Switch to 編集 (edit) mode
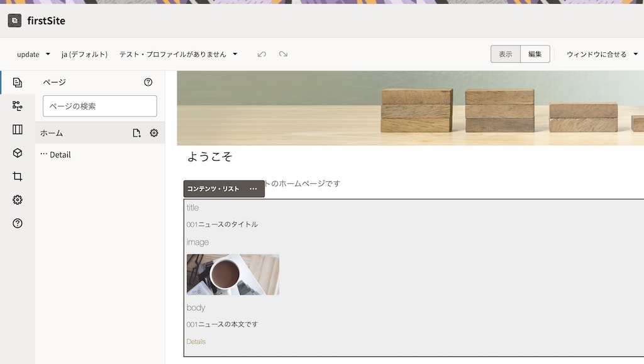 coord(535,54)
